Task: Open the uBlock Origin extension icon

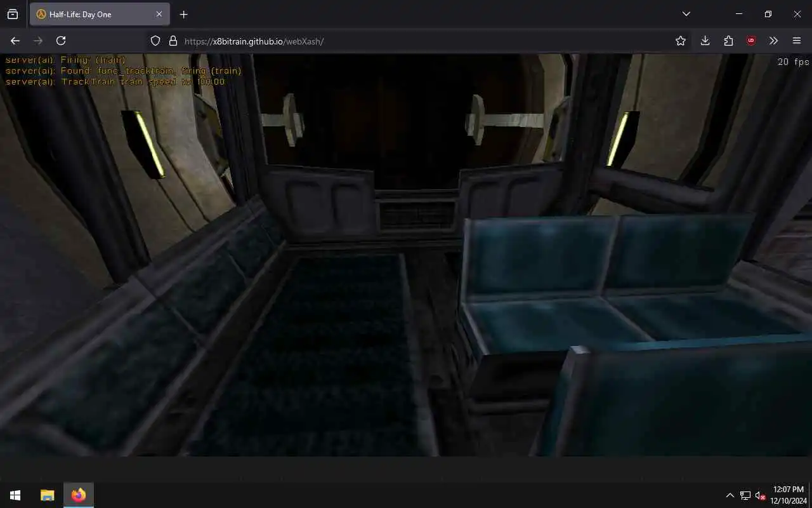Action: pos(751,41)
